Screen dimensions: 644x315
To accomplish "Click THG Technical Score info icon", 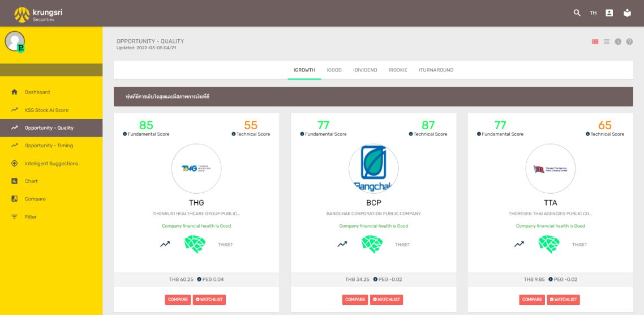I will (234, 134).
